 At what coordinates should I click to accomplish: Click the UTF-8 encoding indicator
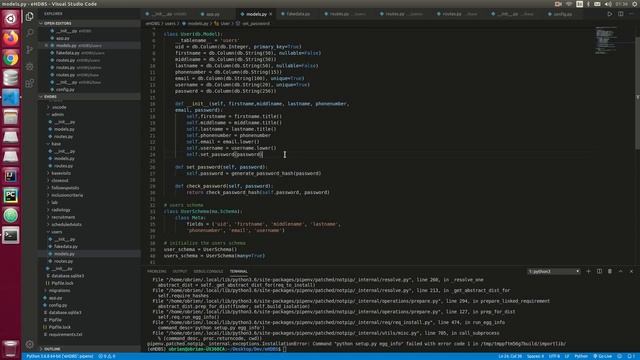point(554,356)
